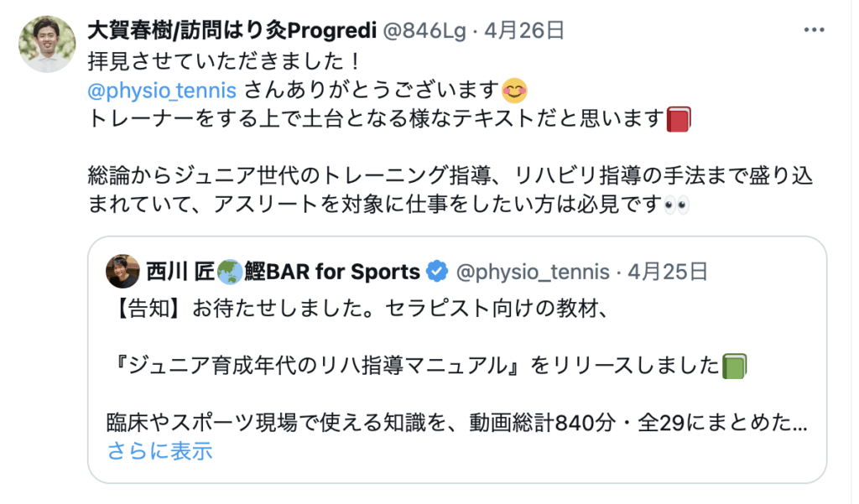This screenshot has height=504, width=859.
Task: Click the smiling face emoji
Action: pos(514,91)
